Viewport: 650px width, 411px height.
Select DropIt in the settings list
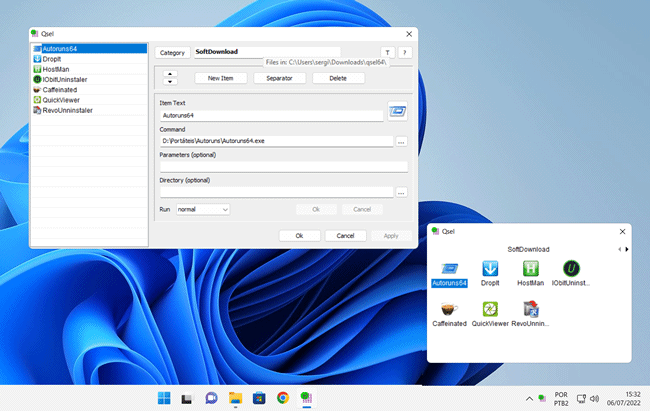[90, 59]
